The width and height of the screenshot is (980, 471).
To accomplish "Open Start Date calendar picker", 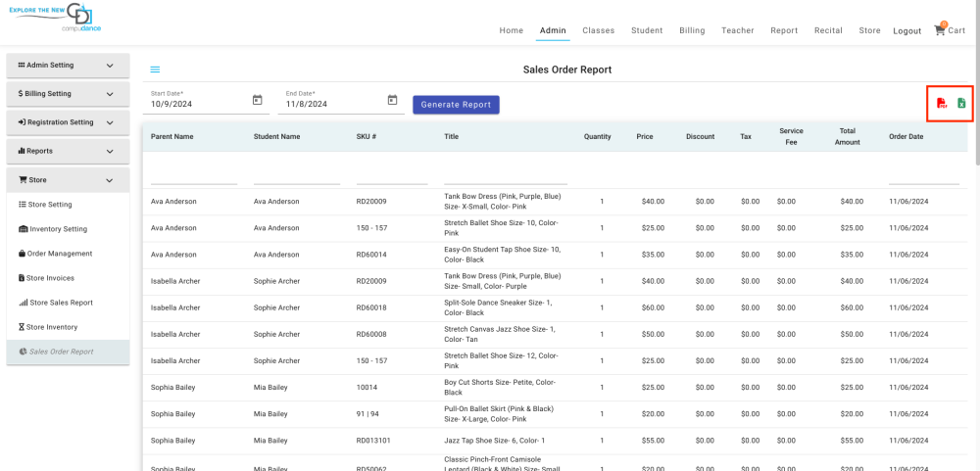I will (x=258, y=100).
